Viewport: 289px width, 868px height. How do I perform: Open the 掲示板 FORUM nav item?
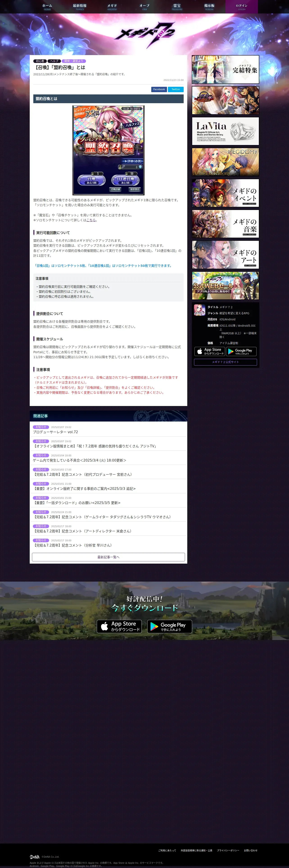pos(209,7)
